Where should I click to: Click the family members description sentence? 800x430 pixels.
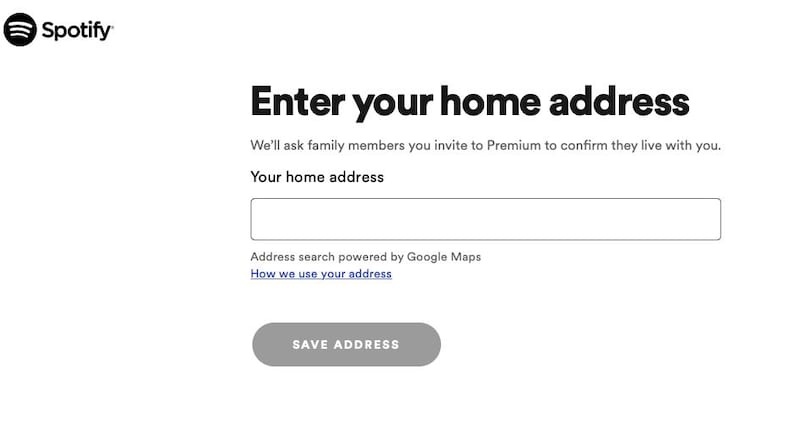point(485,145)
